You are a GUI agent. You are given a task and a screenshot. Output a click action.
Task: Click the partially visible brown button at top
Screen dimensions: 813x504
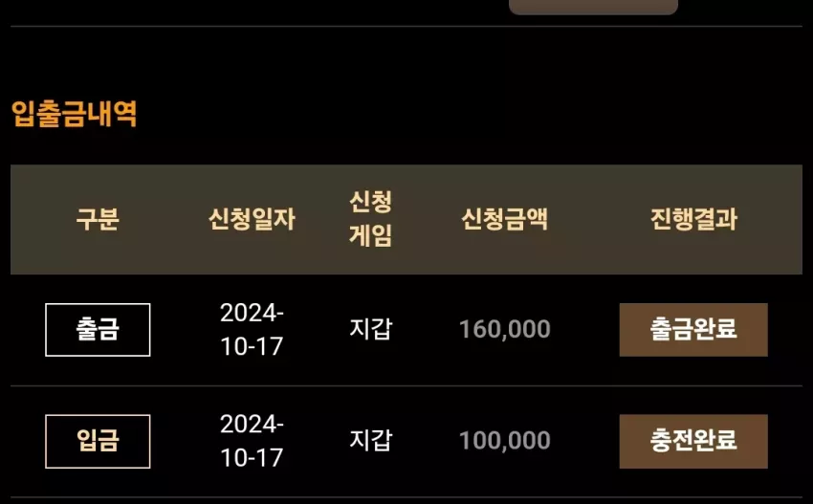pyautogui.click(x=593, y=7)
